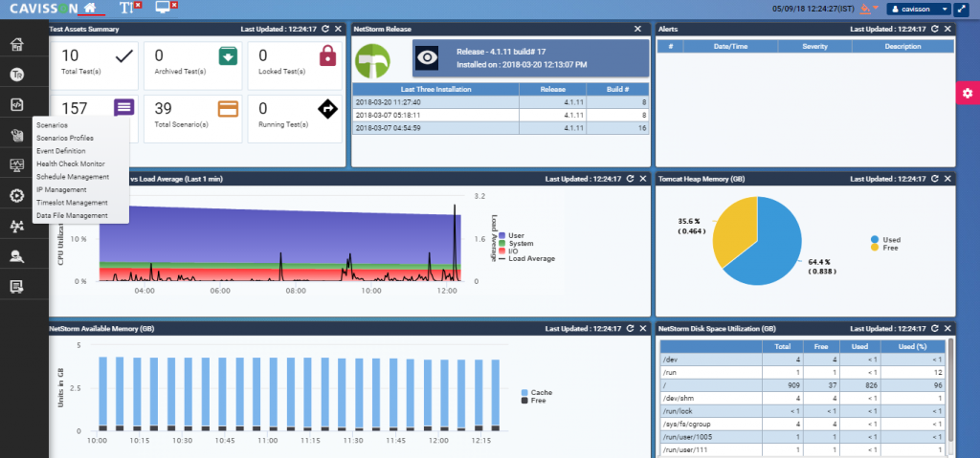This screenshot has height=458, width=980.
Task: Refresh the Test Assets Summary widget
Action: coord(325,29)
